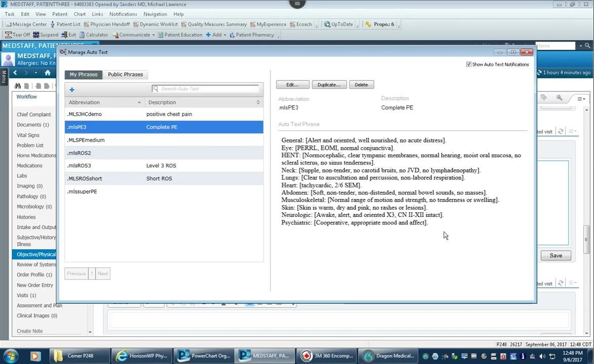Open Add dropdown arrow in toolbar

[225, 35]
